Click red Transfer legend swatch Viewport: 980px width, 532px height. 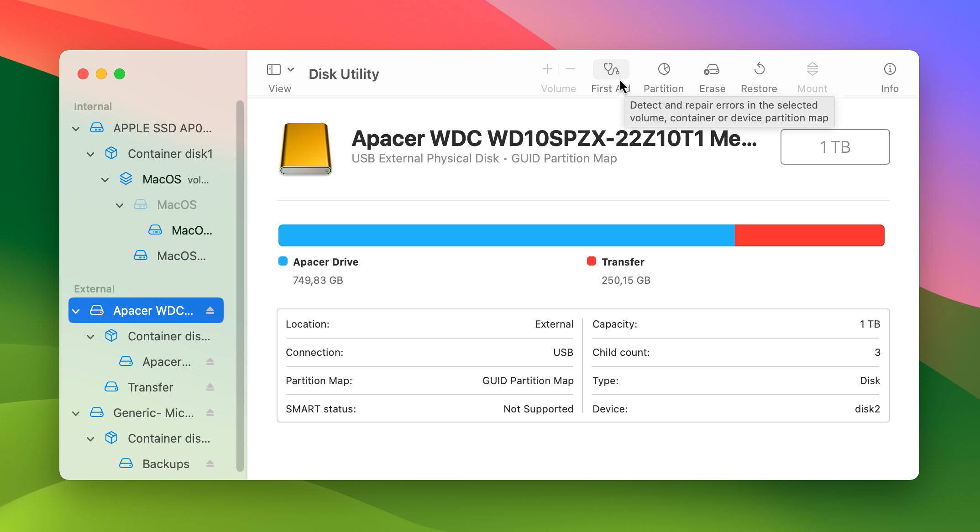[592, 261]
